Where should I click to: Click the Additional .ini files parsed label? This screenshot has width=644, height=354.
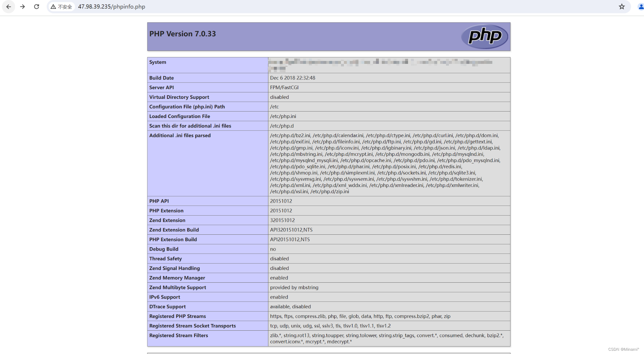[x=180, y=136]
